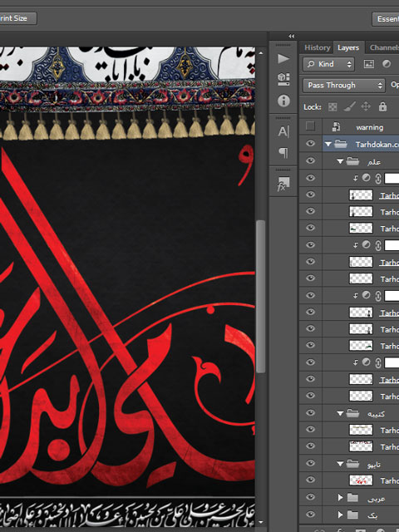Filter layers by pixel layers icon
This screenshot has height=532, width=399.
pos(369,64)
